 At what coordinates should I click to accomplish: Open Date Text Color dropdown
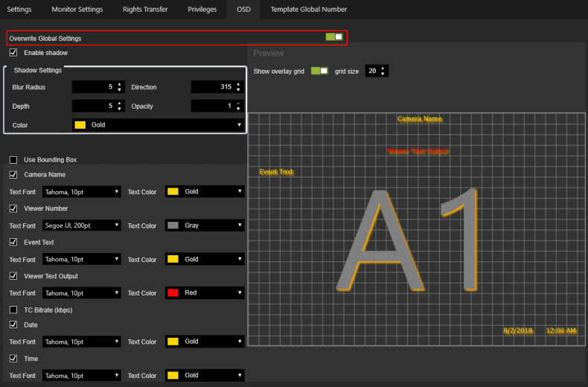(205, 342)
